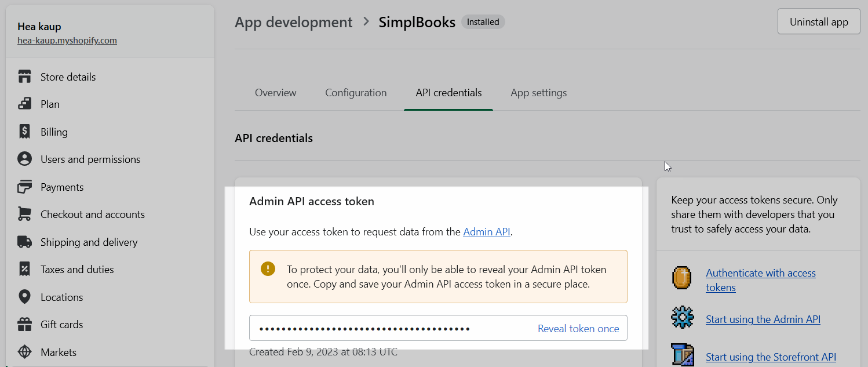Click the Plan icon in sidebar
Screen dimensions: 868x367
pos(24,104)
